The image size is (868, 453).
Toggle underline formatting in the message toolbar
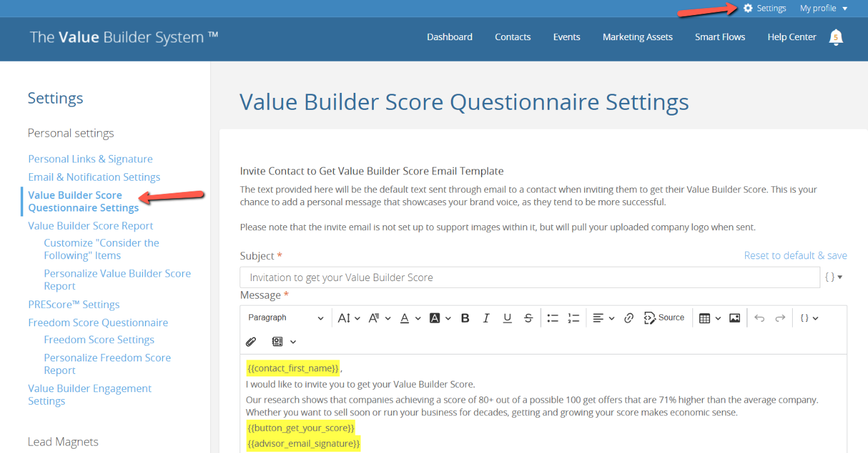coord(507,318)
